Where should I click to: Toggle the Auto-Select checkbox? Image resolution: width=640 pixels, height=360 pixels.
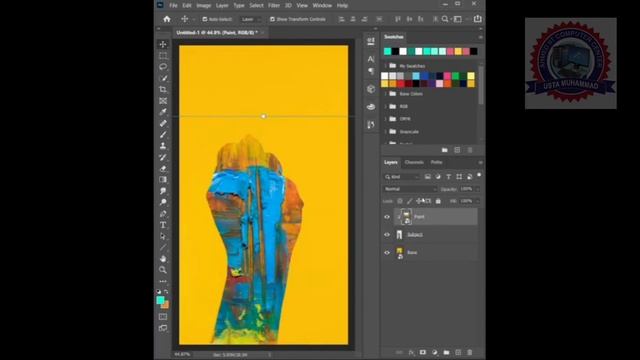[x=204, y=19]
